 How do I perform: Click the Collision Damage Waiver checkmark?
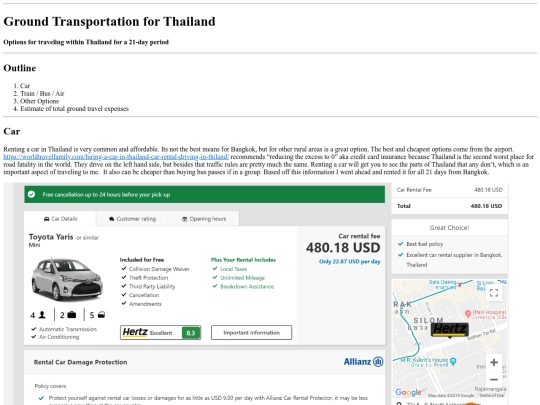(124, 269)
